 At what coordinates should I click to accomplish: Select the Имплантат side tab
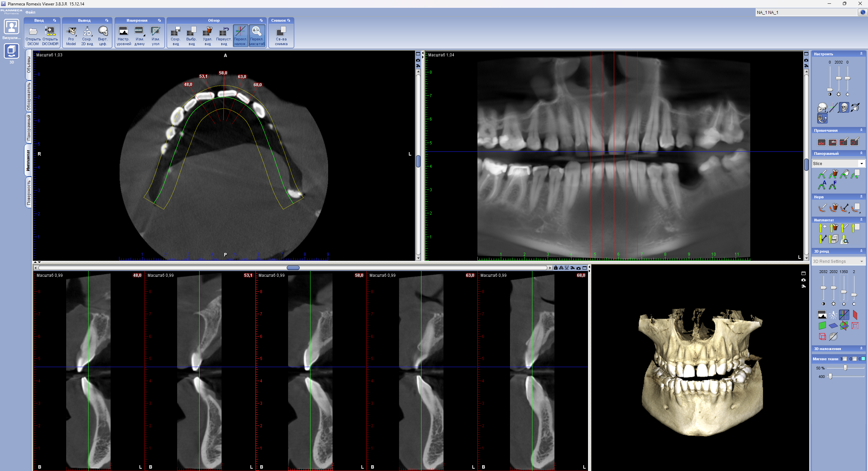[28, 160]
